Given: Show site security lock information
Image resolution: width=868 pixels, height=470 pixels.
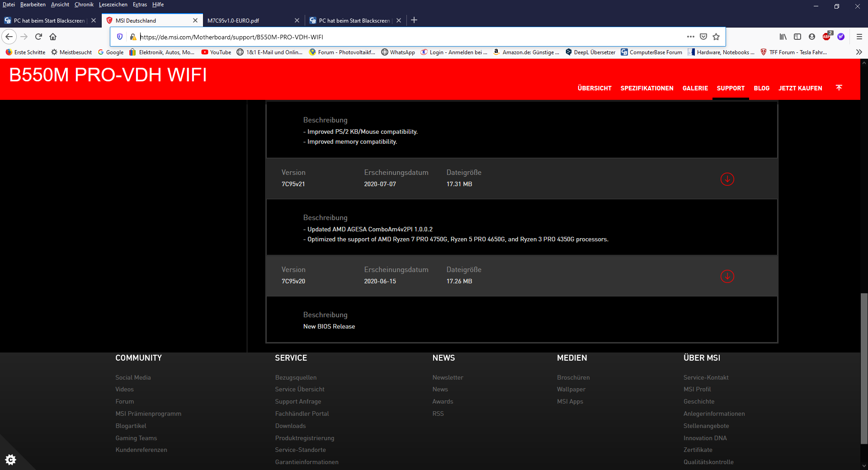Looking at the screenshot, I should (x=133, y=37).
